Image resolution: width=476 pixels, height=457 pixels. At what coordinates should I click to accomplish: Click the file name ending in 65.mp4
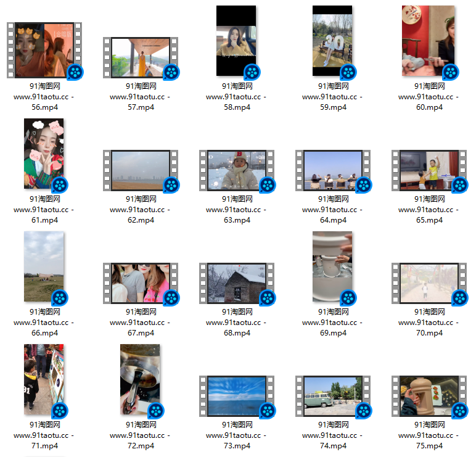[429, 210]
